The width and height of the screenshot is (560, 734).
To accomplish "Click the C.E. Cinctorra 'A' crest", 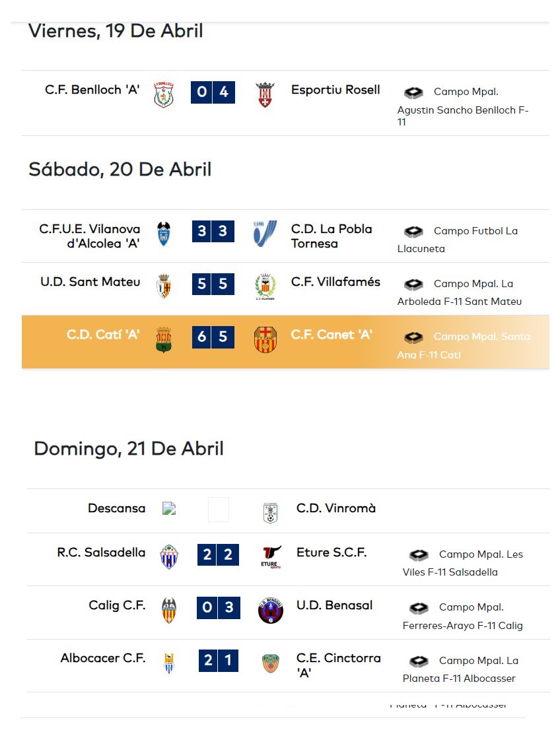I will [x=271, y=663].
